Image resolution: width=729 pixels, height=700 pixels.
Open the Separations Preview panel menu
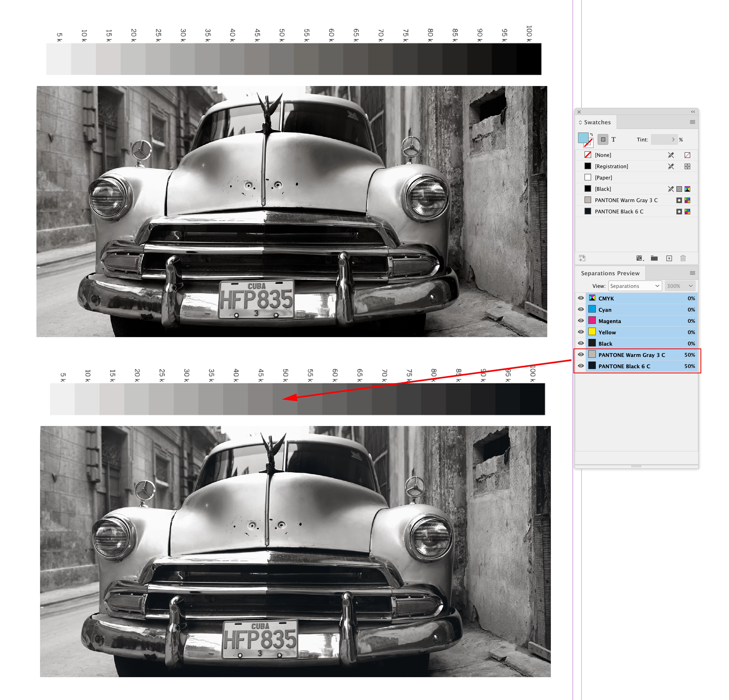(x=692, y=273)
